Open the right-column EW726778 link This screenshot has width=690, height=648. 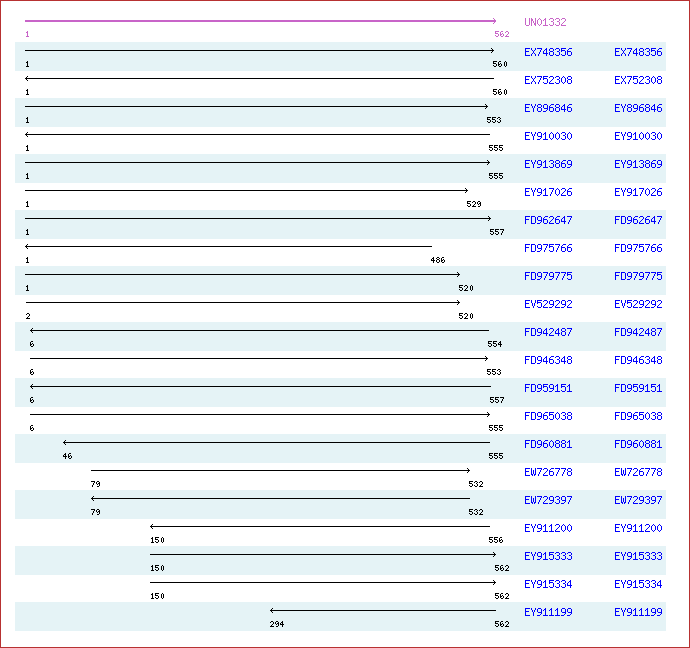point(638,472)
